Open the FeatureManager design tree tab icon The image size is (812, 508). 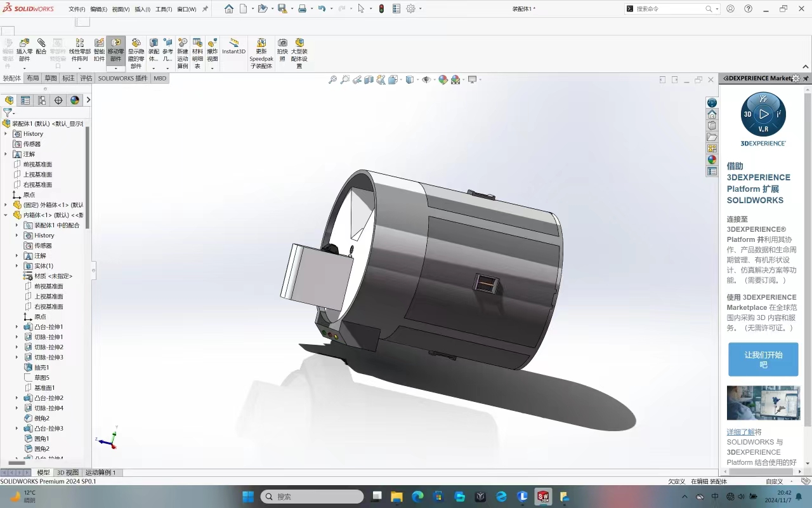[x=9, y=100]
